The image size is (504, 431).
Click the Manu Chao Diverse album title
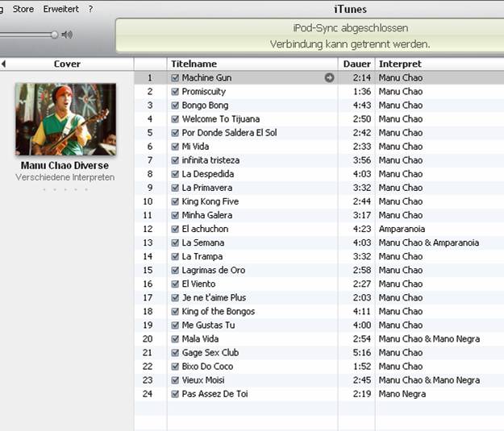65,165
